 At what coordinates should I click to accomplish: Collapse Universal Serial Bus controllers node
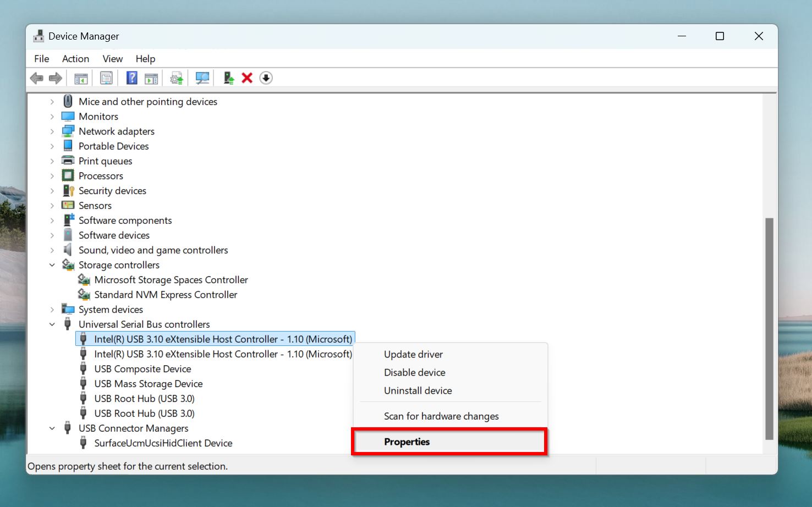(x=52, y=324)
